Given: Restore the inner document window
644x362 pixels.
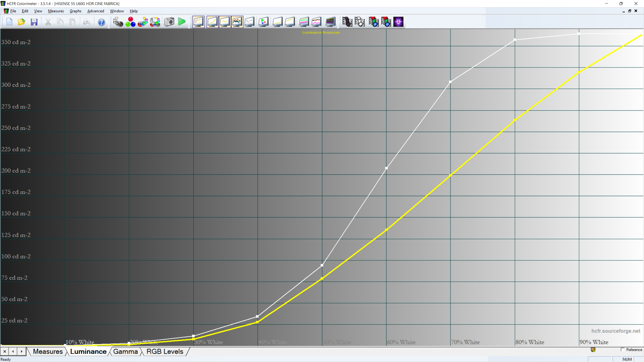Looking at the screenshot, I should pyautogui.click(x=630, y=11).
